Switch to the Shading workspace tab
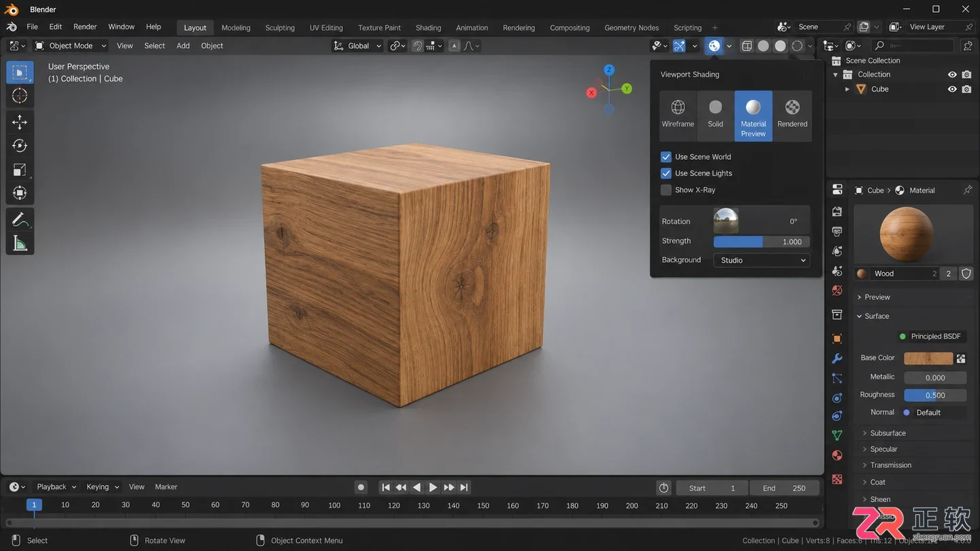 428,28
